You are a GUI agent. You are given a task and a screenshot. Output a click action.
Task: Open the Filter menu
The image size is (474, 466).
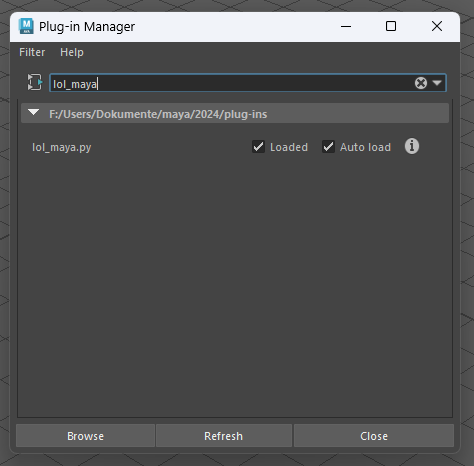32,52
